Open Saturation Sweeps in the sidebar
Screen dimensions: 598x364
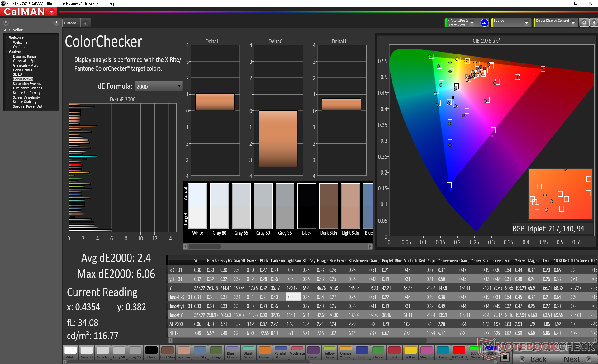click(x=27, y=84)
